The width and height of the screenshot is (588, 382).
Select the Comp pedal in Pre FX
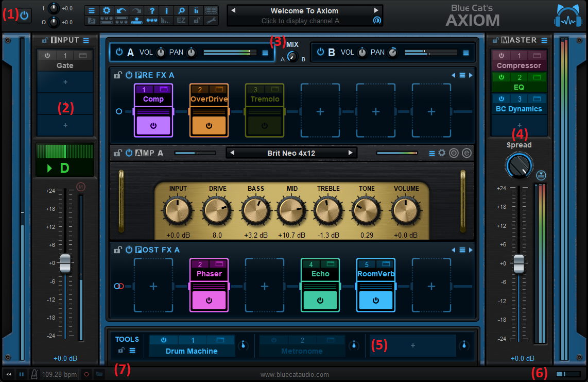click(x=153, y=99)
